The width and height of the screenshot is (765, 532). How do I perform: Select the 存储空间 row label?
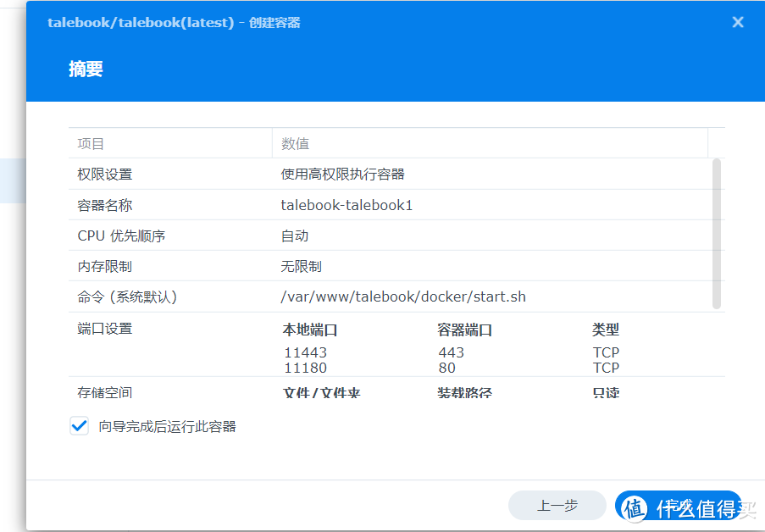(x=105, y=392)
